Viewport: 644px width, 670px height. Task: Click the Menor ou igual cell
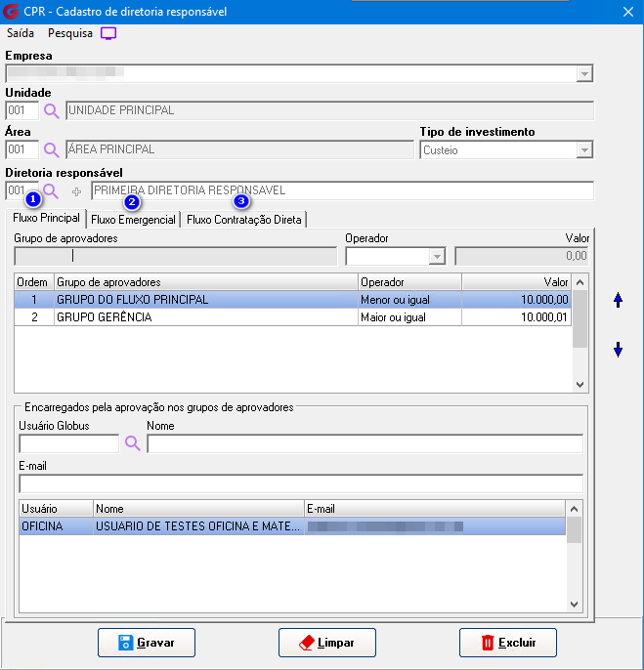point(409,300)
